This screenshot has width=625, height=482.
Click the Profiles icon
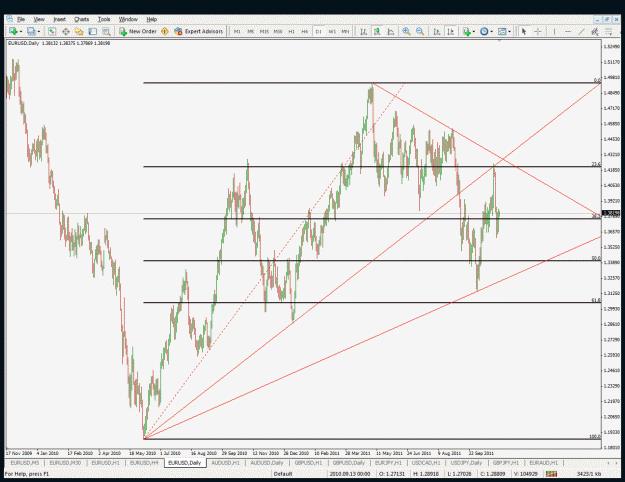(31, 31)
